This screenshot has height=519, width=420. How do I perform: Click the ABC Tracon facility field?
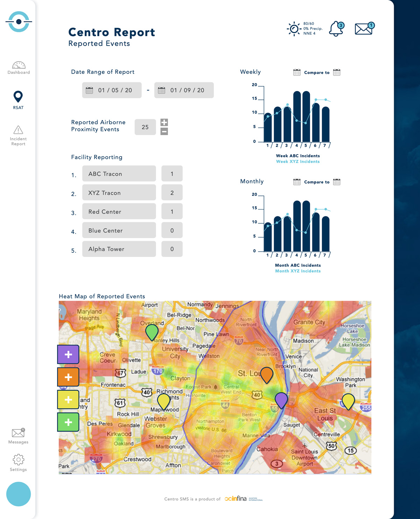[119, 174]
